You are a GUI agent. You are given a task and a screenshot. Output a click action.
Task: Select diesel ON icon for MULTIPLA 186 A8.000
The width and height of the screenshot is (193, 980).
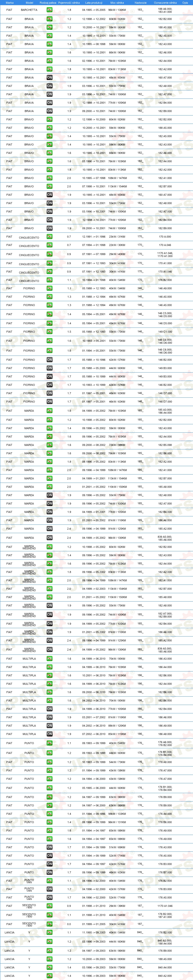(50, 734)
